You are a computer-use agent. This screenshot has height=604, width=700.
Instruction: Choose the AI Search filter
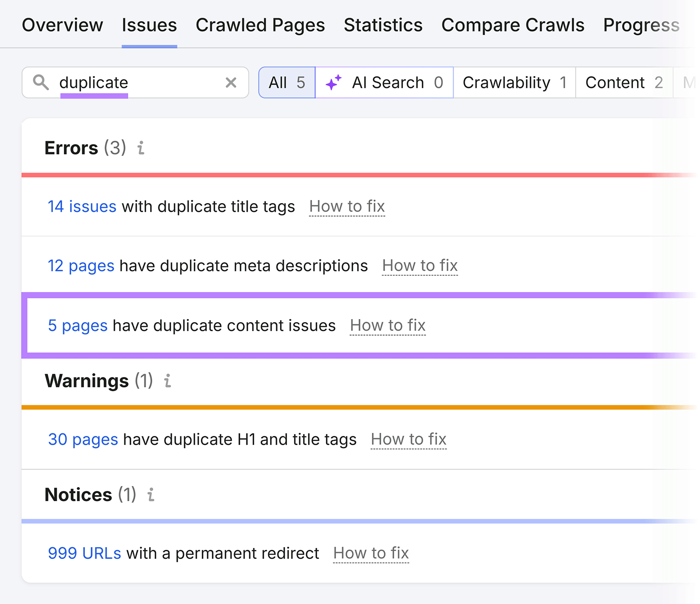click(384, 82)
